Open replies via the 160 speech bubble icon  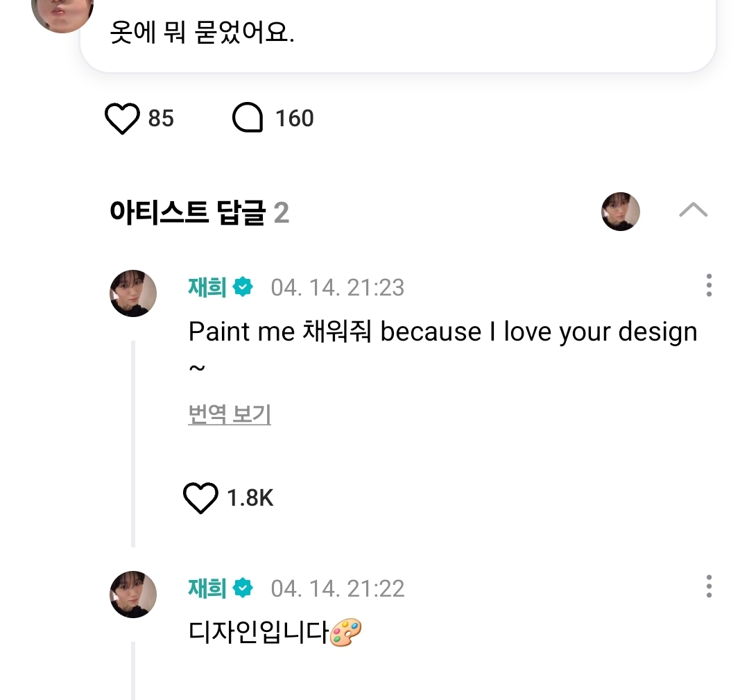click(x=248, y=119)
